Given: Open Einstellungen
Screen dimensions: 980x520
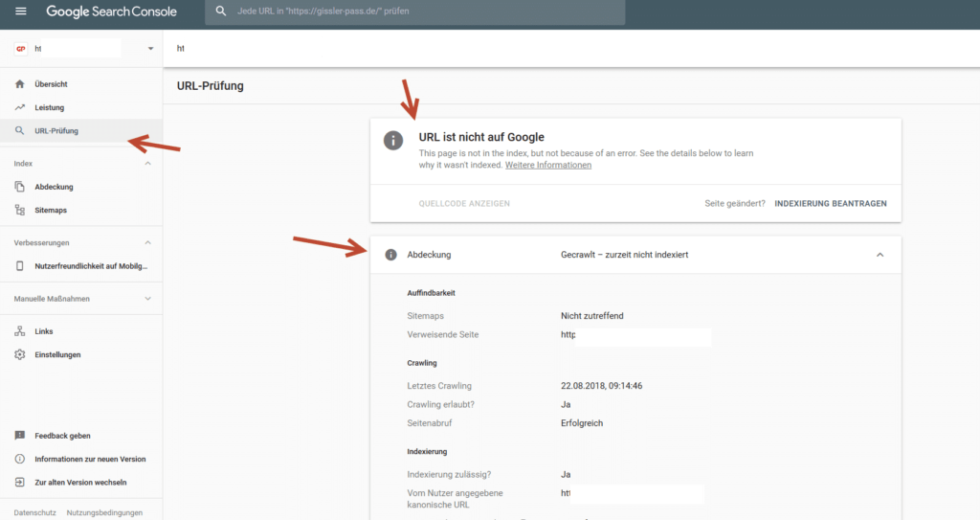Looking at the screenshot, I should click(x=57, y=354).
